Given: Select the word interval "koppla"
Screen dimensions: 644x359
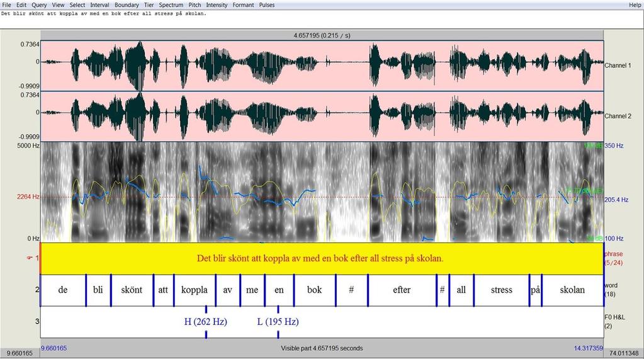Looking at the screenshot, I should (x=195, y=290).
